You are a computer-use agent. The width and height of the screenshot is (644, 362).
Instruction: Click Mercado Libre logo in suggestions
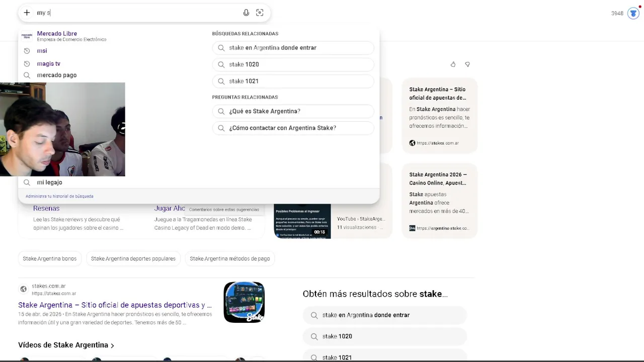click(x=27, y=36)
